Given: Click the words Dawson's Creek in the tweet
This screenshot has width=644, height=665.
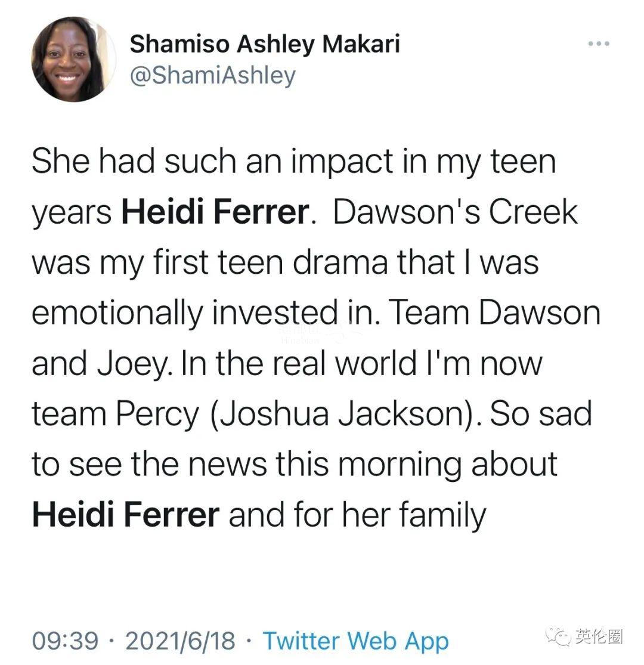Looking at the screenshot, I should click(455, 212).
